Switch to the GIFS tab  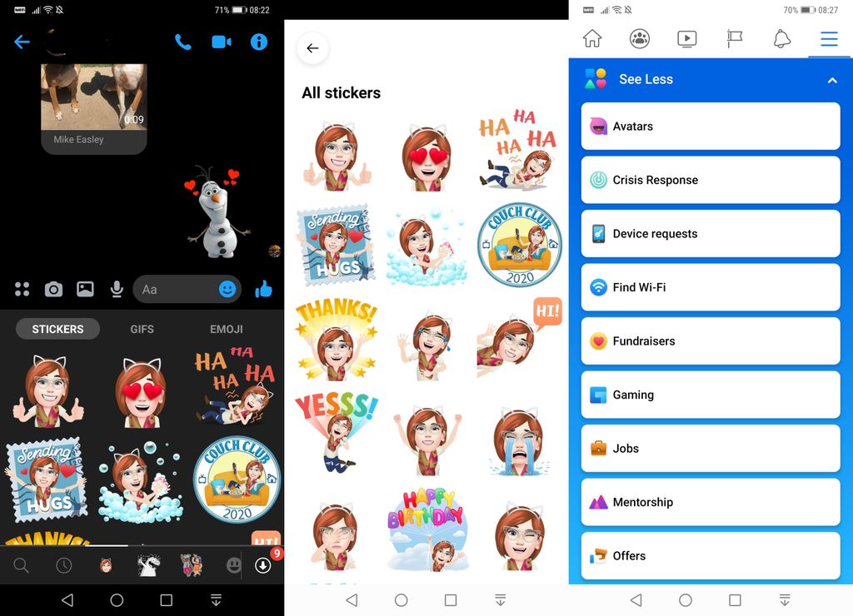pyautogui.click(x=142, y=329)
